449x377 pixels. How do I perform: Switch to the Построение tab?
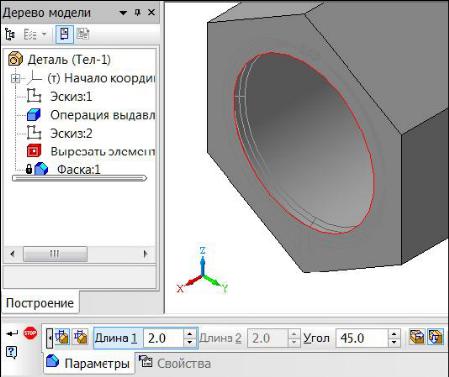(x=40, y=303)
